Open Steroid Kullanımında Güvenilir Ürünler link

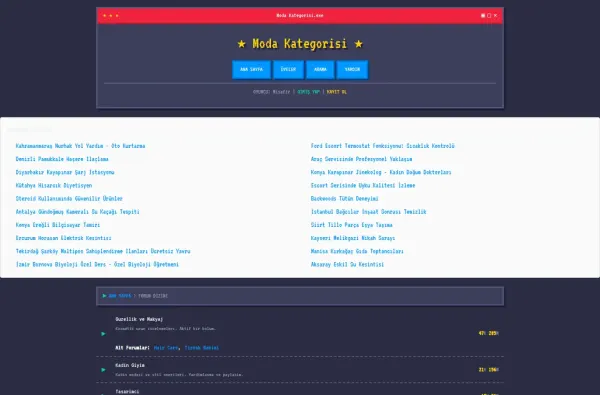69,198
